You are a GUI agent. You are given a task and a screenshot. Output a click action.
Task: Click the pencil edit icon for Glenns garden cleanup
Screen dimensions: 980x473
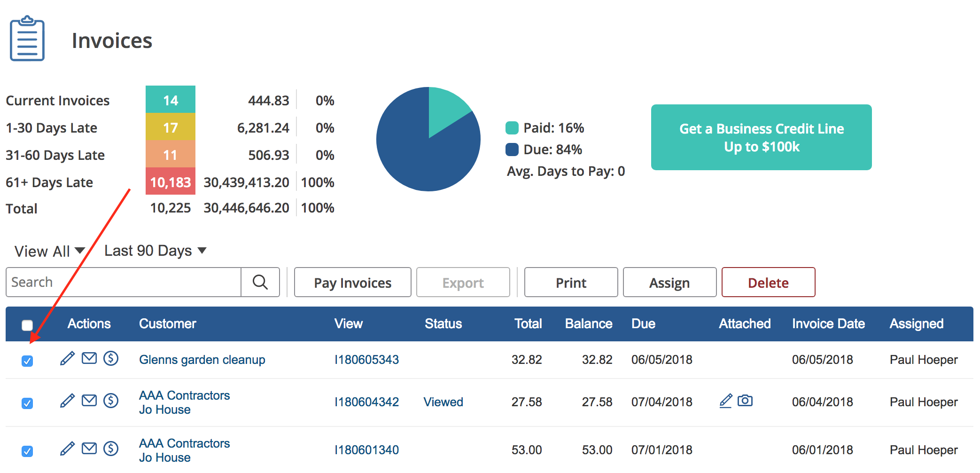click(x=67, y=359)
